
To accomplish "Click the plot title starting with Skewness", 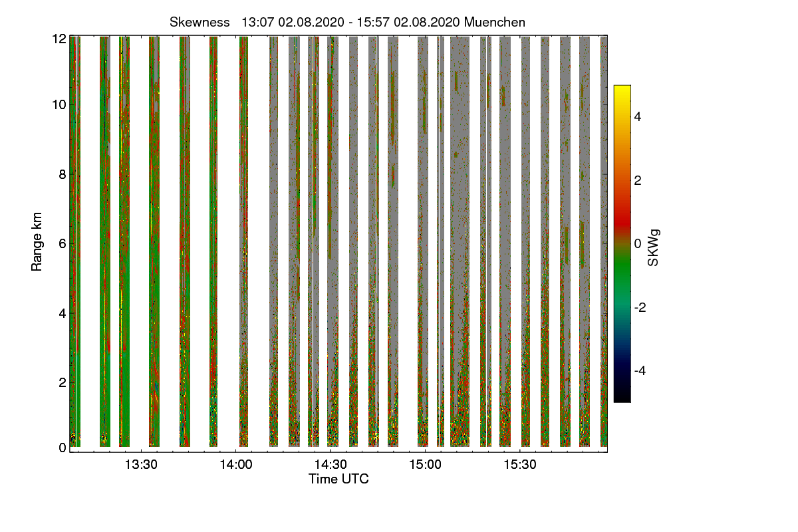I will coord(347,22).
